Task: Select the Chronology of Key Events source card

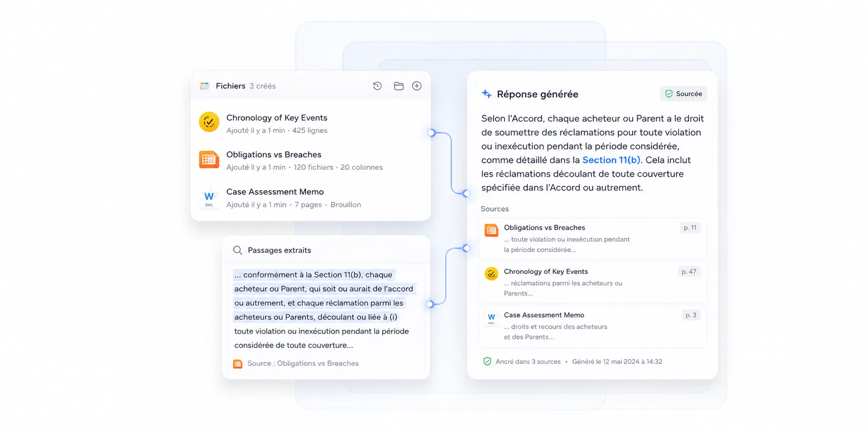Action: click(x=593, y=282)
